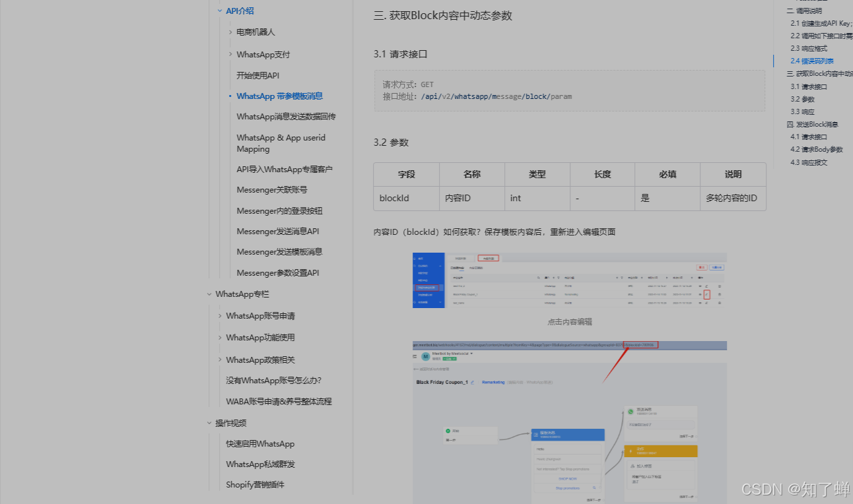Jump to 2.1 创建生成API Key outline entry
The height and width of the screenshot is (504, 853).
pos(821,23)
